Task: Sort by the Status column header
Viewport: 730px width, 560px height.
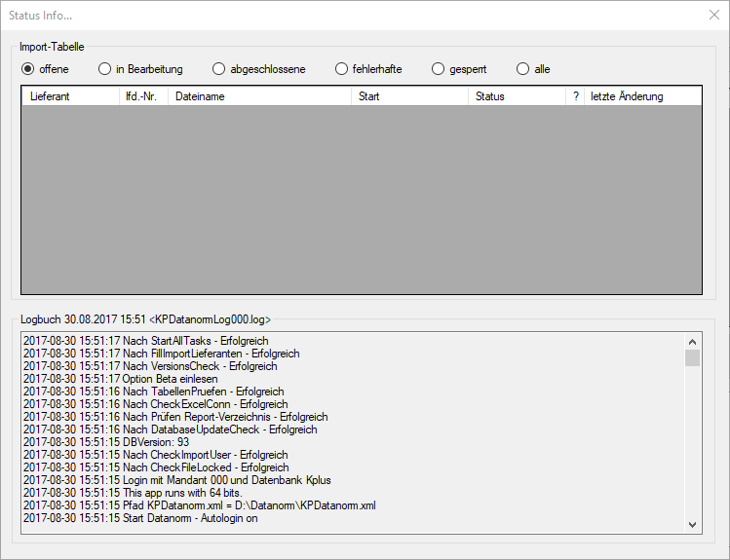Action: 518,96
